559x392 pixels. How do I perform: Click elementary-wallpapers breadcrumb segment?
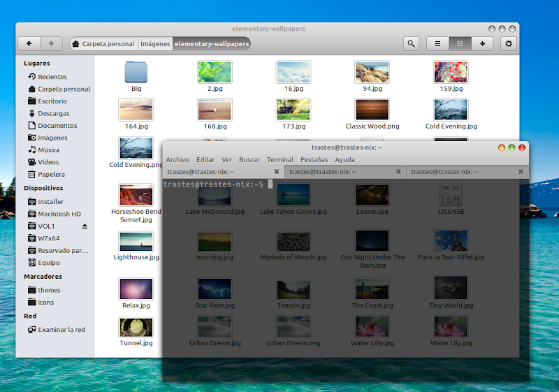pos(212,44)
